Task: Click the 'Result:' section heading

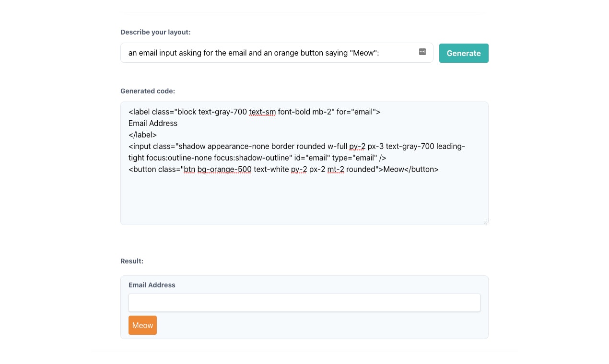Action: pos(131,261)
